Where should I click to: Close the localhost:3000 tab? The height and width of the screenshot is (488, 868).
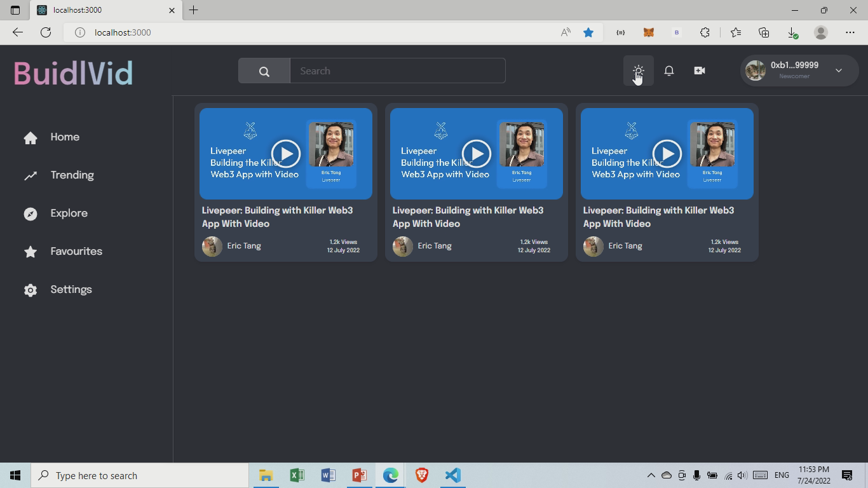click(x=172, y=10)
